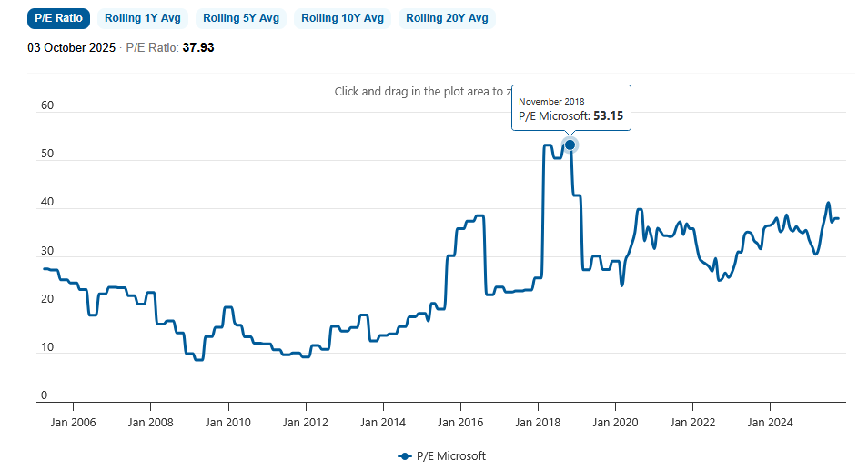Viewport: 868px width, 470px height.
Task: Click the "Click and drag" zoom hint text
Action: click(x=419, y=91)
